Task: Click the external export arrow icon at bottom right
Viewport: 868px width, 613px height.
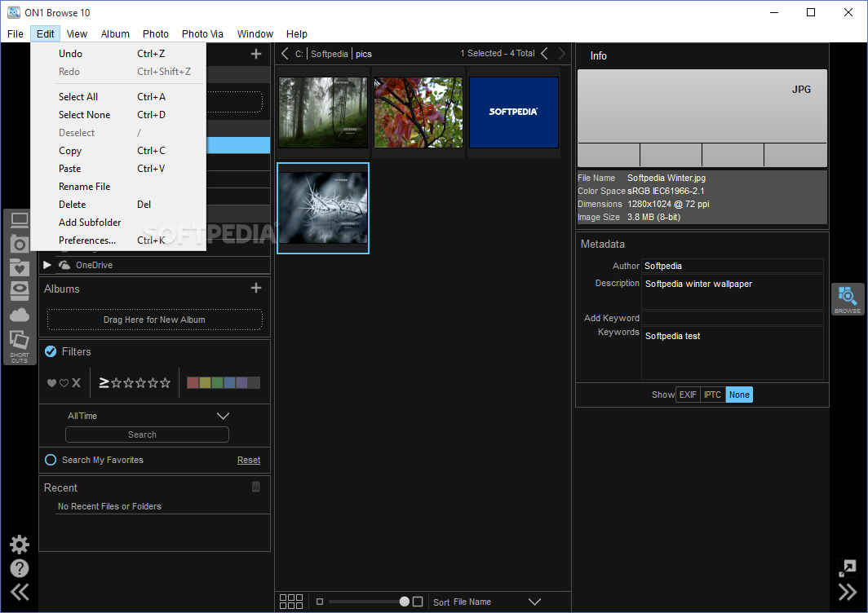Action: (x=848, y=567)
